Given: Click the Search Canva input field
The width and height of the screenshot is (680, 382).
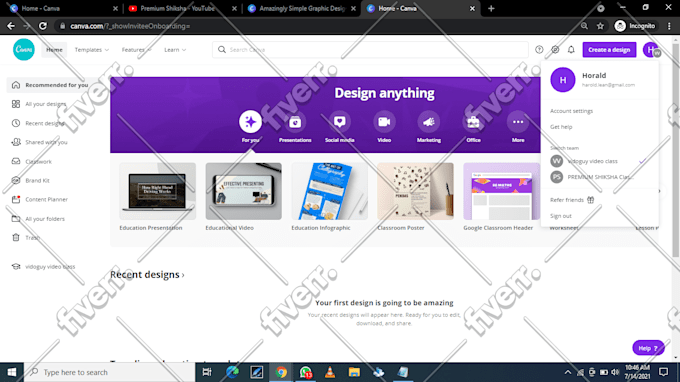Looking at the screenshot, I should 370,49.
